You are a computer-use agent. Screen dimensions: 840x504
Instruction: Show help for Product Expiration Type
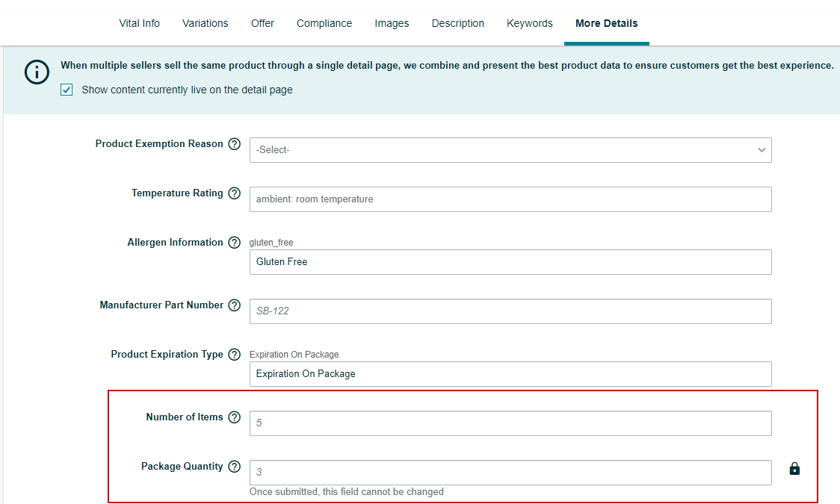[235, 355]
